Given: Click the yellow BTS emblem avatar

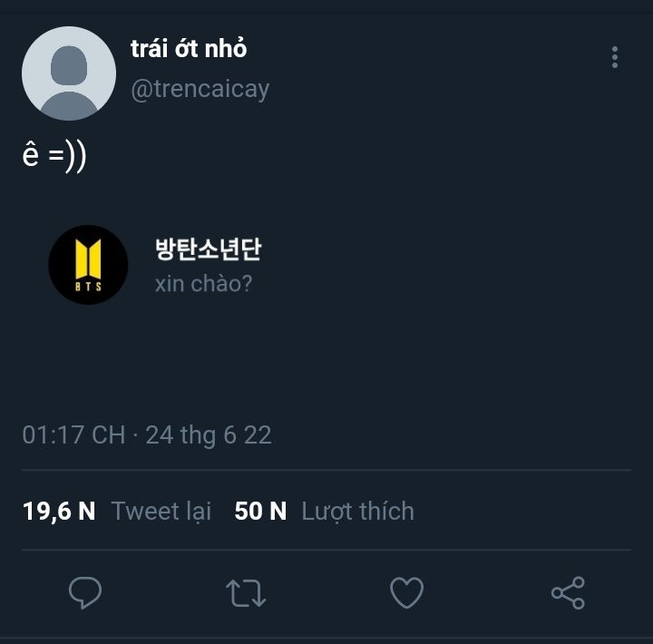Looking at the screenshot, I should (x=88, y=257).
